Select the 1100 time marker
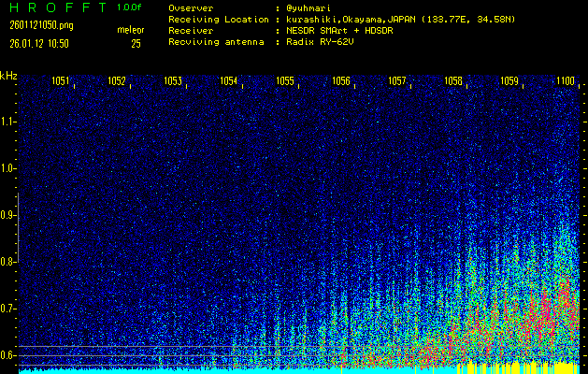 566,81
